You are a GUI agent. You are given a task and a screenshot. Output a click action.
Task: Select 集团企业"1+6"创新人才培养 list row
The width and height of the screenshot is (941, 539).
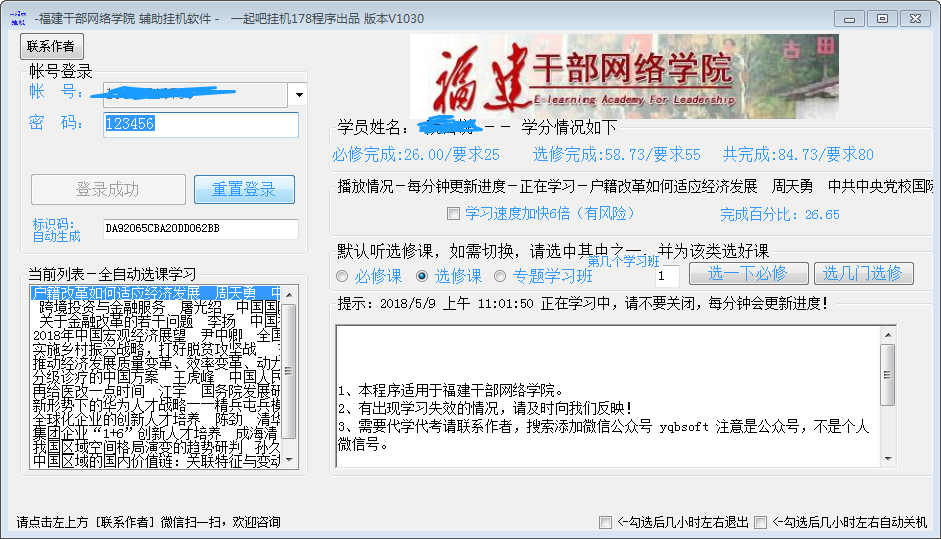click(x=155, y=433)
